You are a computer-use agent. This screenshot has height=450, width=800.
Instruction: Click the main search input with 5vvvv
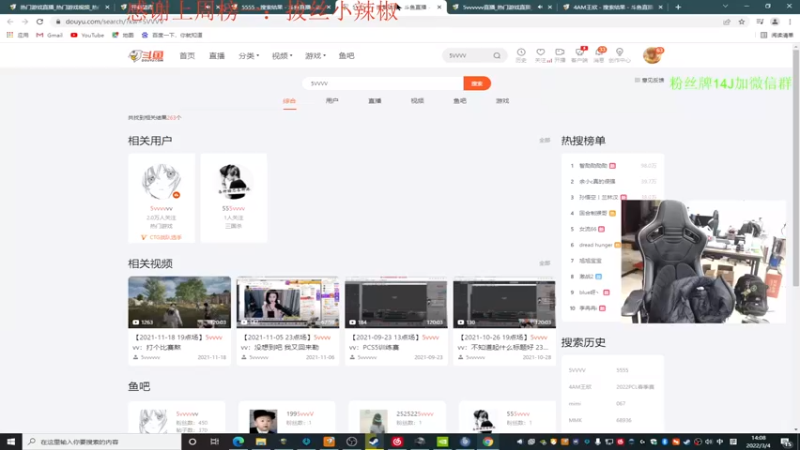pos(383,83)
